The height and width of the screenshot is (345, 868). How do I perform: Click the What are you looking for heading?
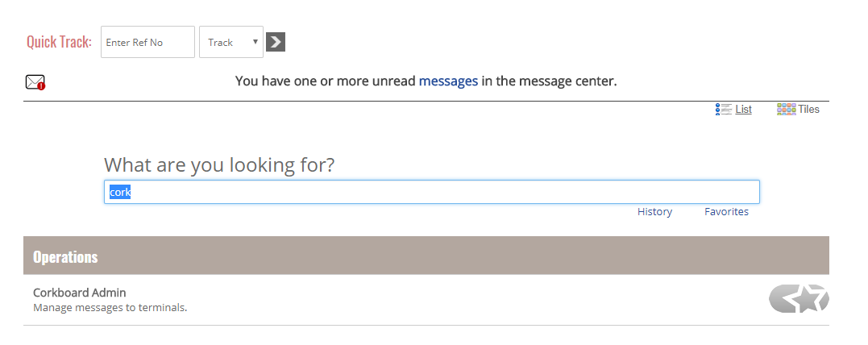(x=219, y=164)
